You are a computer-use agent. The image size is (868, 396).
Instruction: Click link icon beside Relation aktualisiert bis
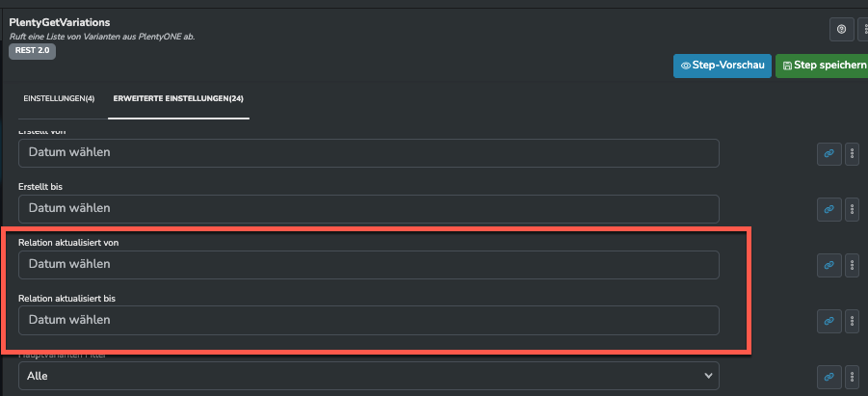[829, 321]
